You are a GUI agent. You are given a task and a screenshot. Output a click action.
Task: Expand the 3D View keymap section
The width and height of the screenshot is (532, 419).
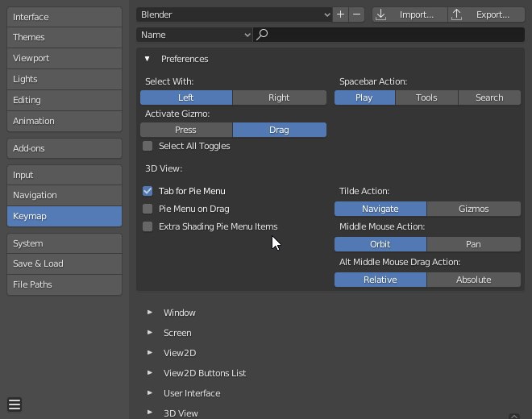point(150,413)
